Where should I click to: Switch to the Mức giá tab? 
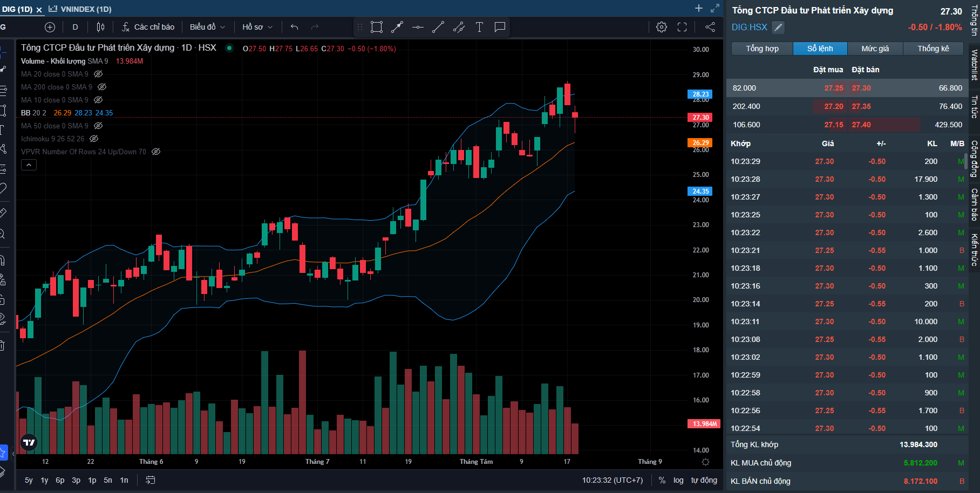tap(875, 49)
